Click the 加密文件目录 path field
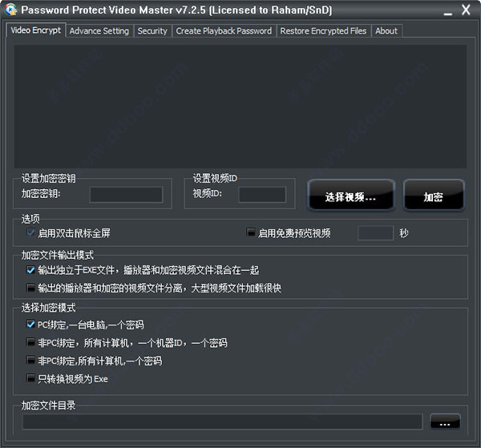 pos(222,422)
